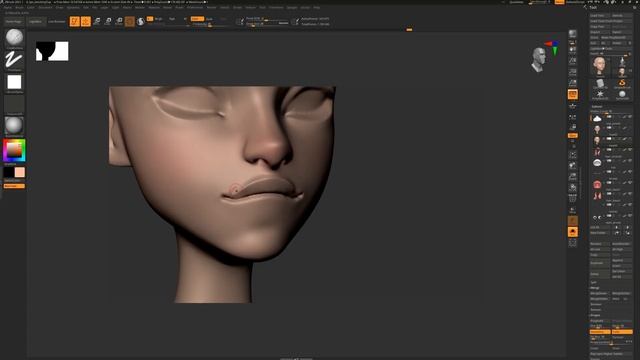Click the Xpose icon
640x360 pixels.
pos(573,243)
